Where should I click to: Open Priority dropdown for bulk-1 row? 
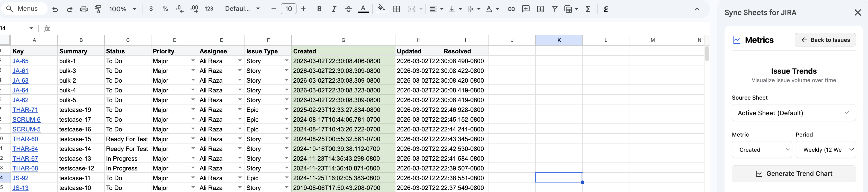click(x=193, y=61)
